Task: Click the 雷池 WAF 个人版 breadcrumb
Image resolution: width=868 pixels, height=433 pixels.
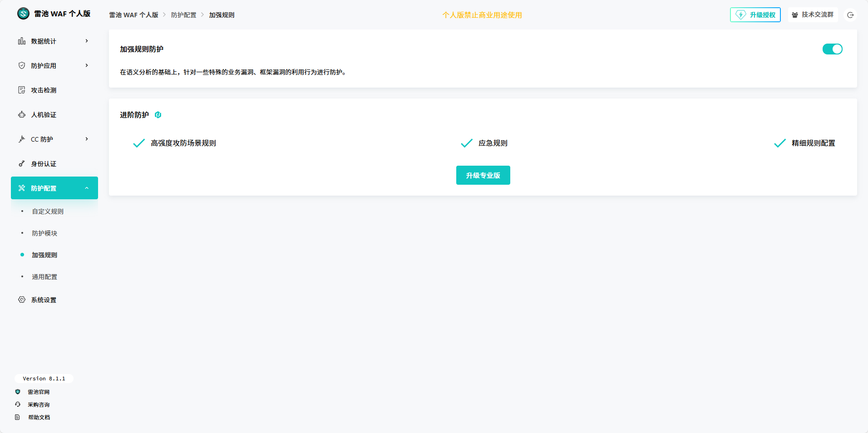Action: click(133, 15)
